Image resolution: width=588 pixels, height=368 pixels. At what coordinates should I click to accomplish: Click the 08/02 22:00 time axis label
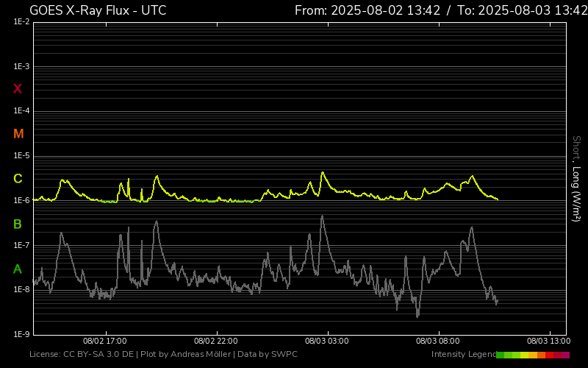(215, 342)
